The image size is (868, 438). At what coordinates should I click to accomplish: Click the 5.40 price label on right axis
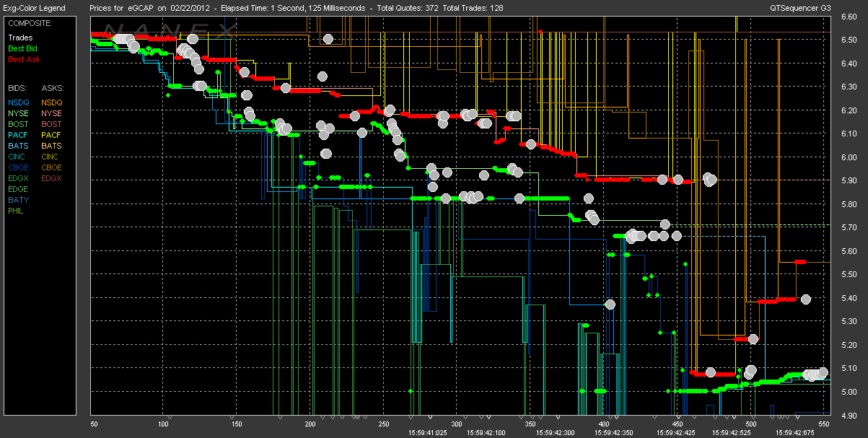(x=848, y=298)
